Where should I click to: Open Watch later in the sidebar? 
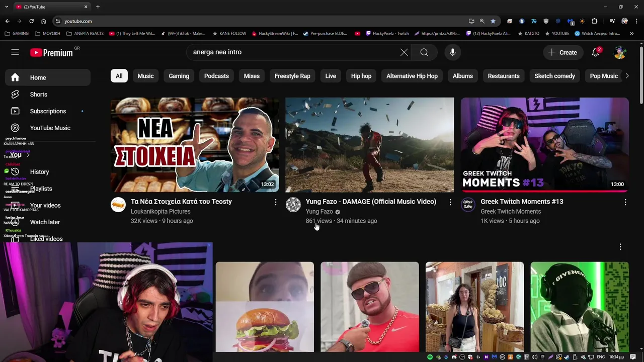(48, 222)
